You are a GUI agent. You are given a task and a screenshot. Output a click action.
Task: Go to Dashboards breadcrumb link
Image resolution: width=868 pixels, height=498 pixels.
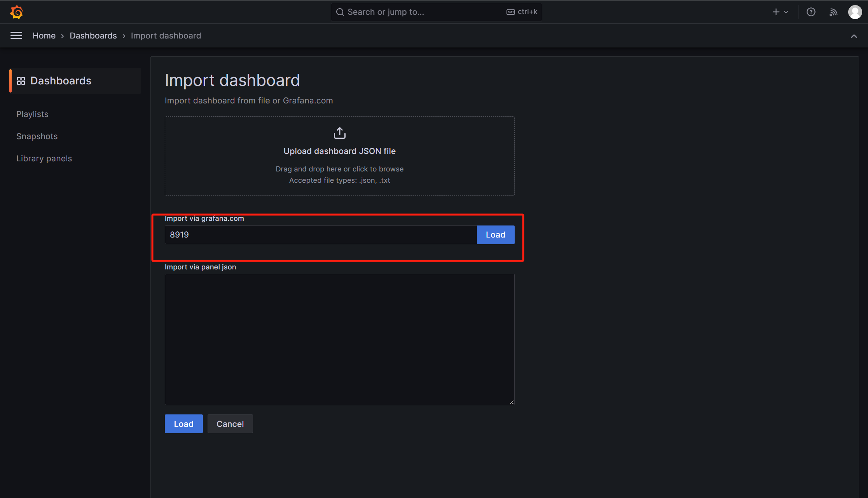[x=93, y=36]
